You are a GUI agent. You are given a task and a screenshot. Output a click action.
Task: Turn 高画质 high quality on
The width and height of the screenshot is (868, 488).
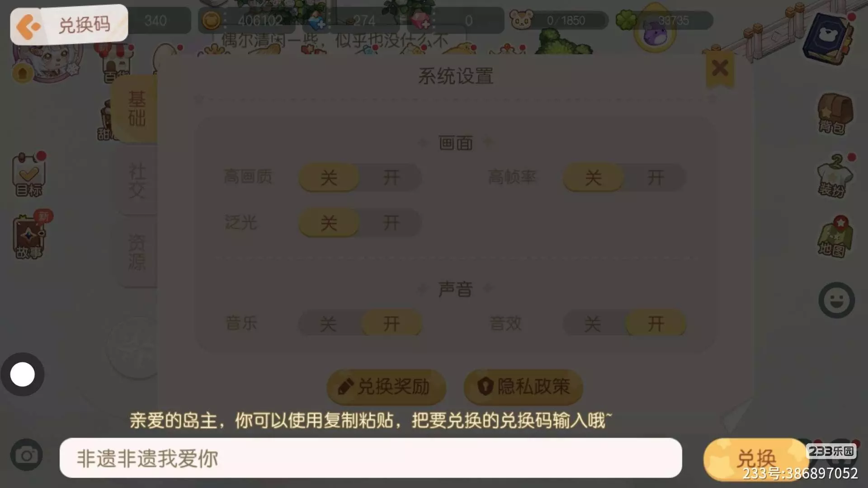391,177
